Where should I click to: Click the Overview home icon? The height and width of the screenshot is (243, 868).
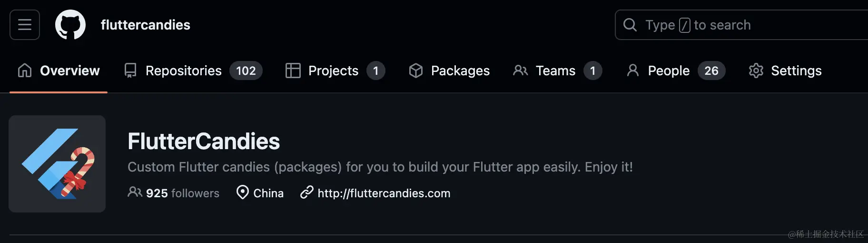(x=25, y=71)
